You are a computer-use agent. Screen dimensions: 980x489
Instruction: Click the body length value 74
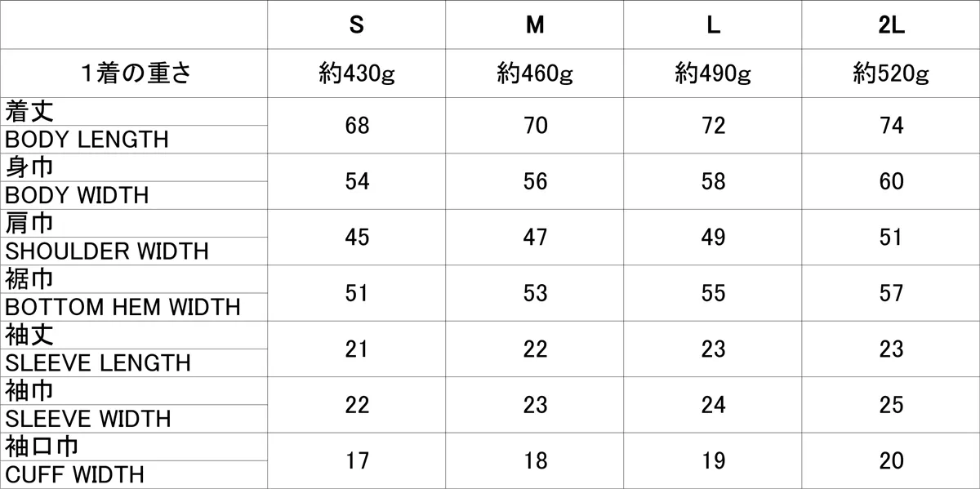[891, 126]
